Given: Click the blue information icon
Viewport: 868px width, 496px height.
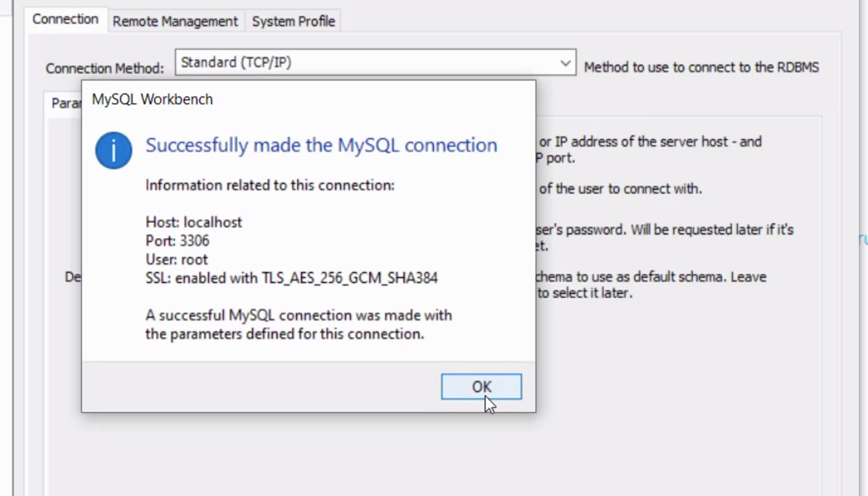Looking at the screenshot, I should coord(113,150).
